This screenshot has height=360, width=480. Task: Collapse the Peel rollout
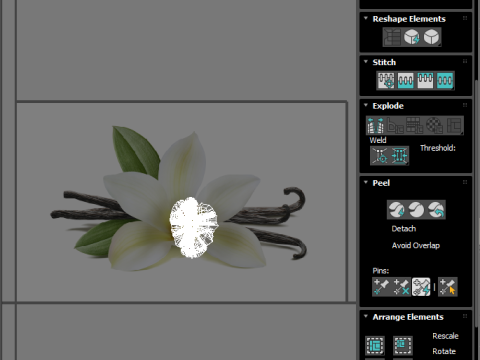366,182
